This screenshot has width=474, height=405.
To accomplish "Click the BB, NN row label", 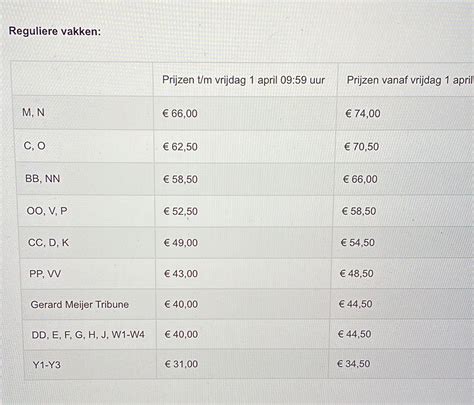I will 43,179.
